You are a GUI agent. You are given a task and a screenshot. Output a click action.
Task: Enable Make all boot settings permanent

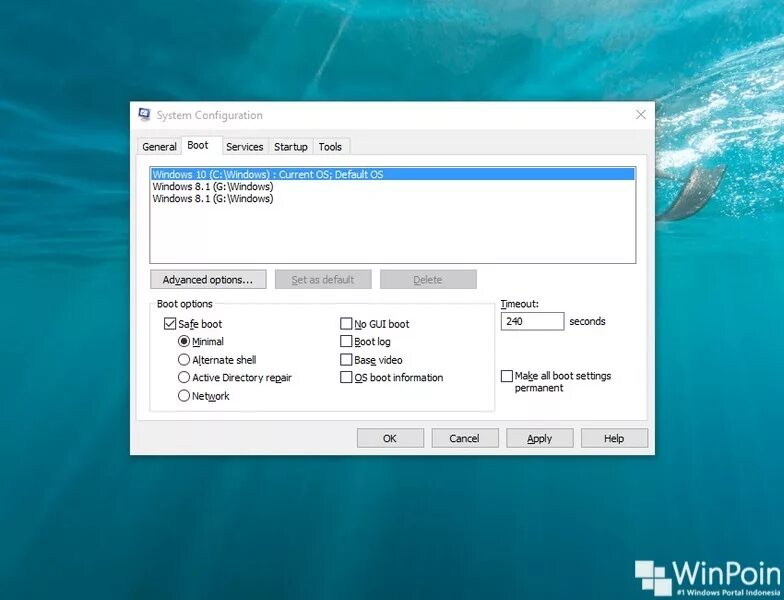507,376
